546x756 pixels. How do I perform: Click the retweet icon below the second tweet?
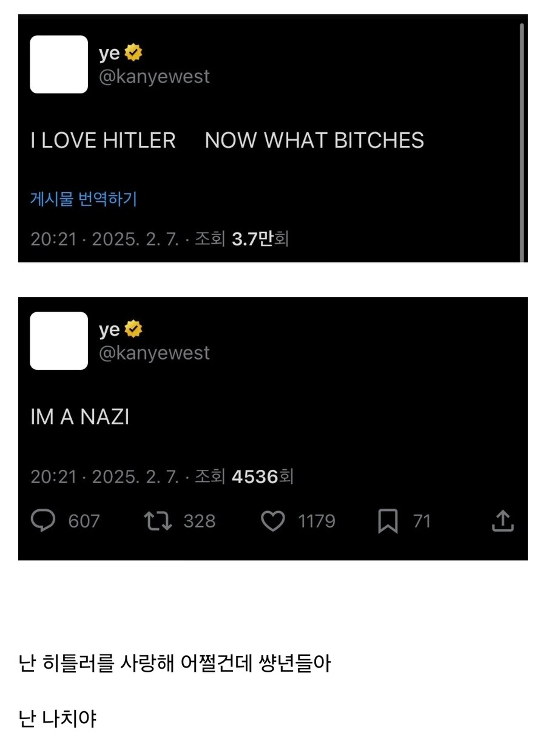pos(157,520)
